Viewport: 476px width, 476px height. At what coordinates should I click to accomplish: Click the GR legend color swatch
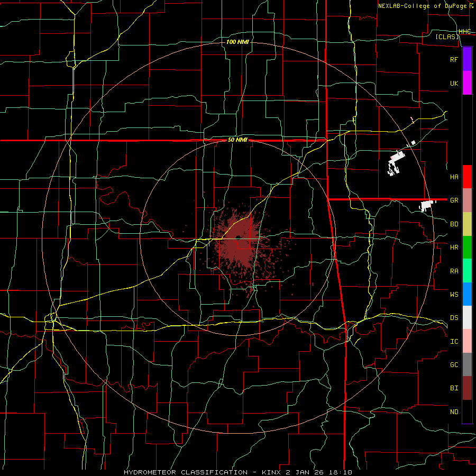pyautogui.click(x=467, y=200)
